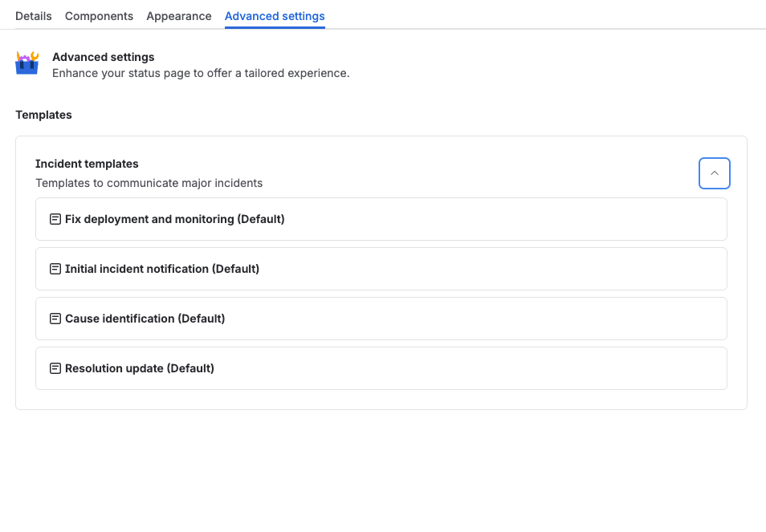
Task: Click the template icon beside "Cause identification"
Action: coord(55,318)
